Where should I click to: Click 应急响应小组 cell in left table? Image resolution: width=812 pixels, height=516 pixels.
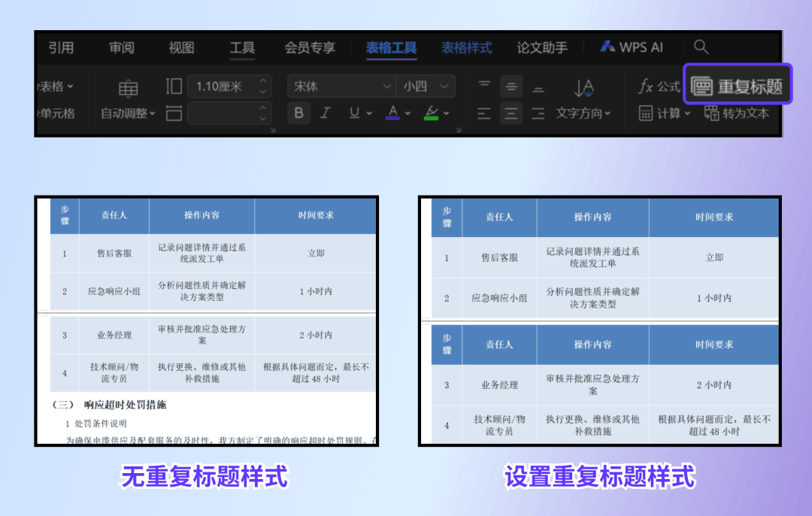click(x=114, y=291)
